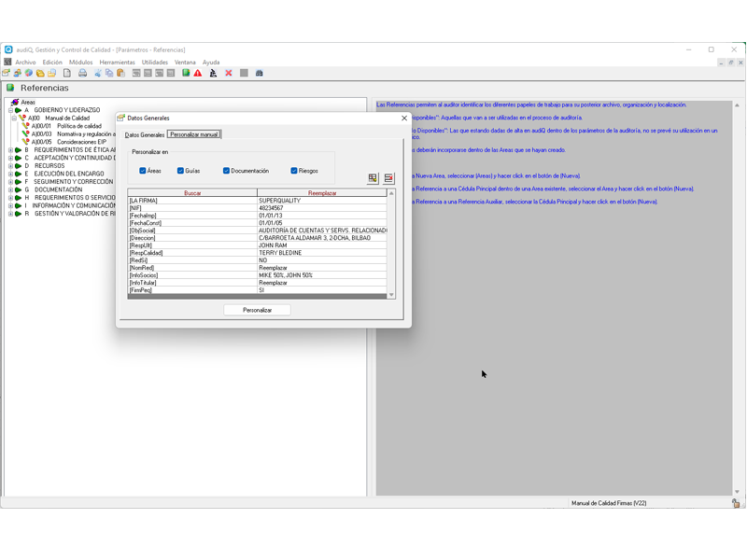The height and width of the screenshot is (560, 747).
Task: Uncheck the Guías checkbox
Action: coord(180,171)
